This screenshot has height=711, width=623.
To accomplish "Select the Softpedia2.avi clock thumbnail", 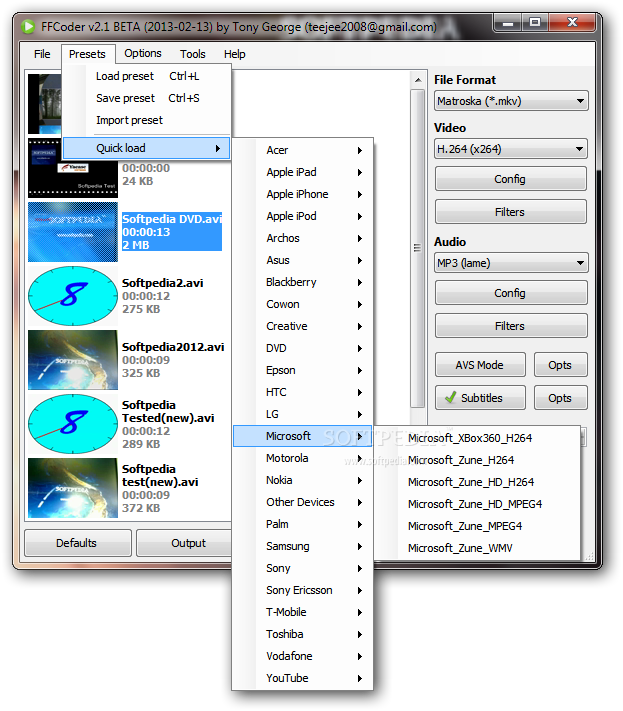I will pos(73,296).
